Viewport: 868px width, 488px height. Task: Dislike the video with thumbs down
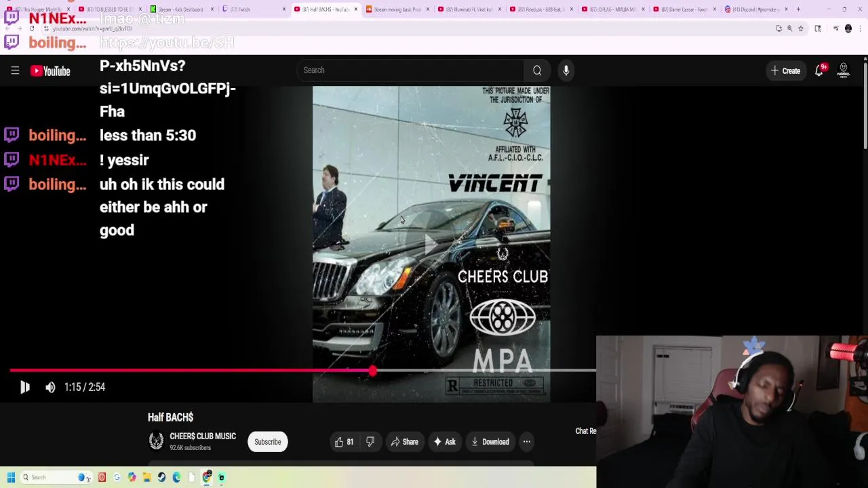click(370, 442)
